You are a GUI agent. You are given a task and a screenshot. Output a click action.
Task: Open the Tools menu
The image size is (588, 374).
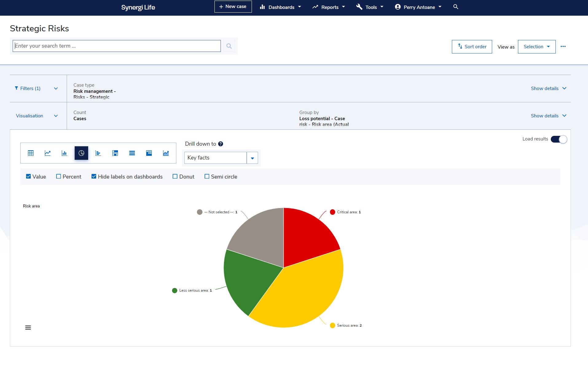coord(370,7)
